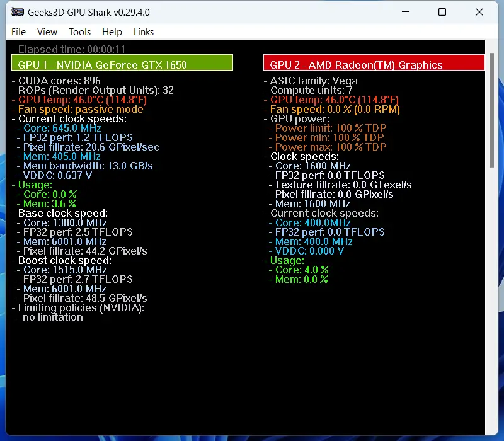Image resolution: width=504 pixels, height=441 pixels.
Task: Click the no limitation line
Action: [x=50, y=318]
